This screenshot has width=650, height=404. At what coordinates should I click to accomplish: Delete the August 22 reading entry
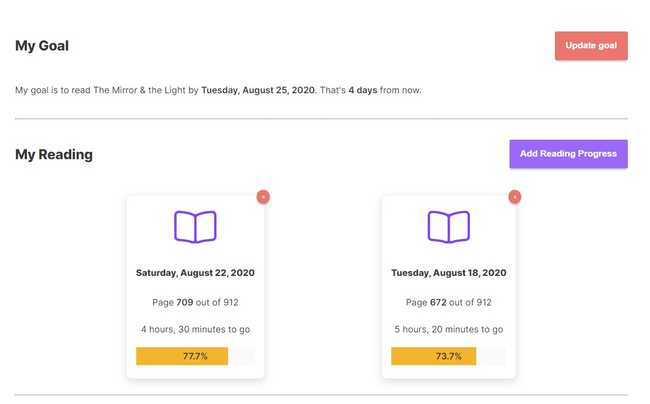point(263,197)
